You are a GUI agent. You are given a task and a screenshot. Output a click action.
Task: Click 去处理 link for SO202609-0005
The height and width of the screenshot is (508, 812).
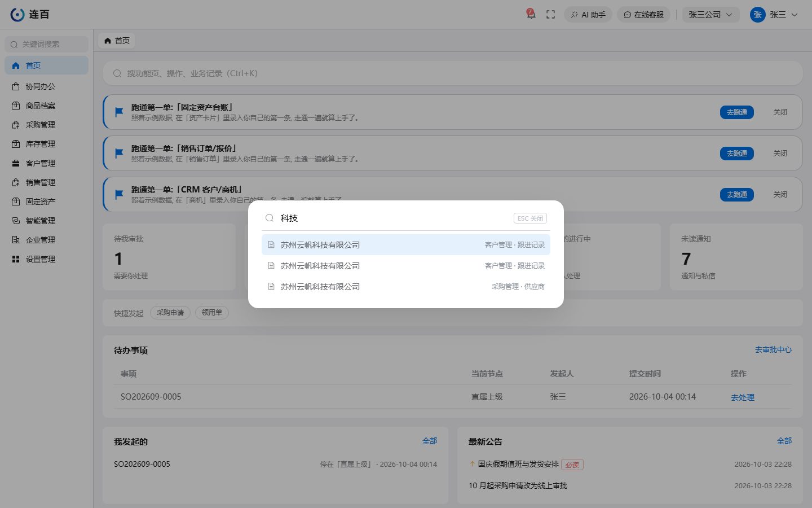[743, 397]
